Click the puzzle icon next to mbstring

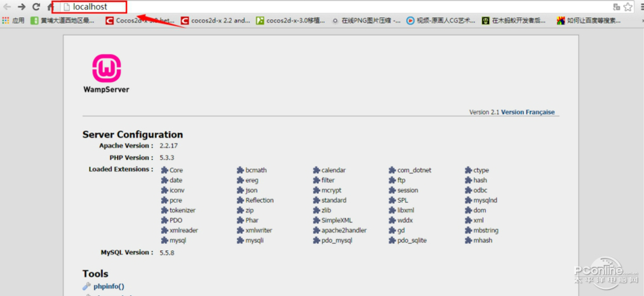click(x=468, y=231)
